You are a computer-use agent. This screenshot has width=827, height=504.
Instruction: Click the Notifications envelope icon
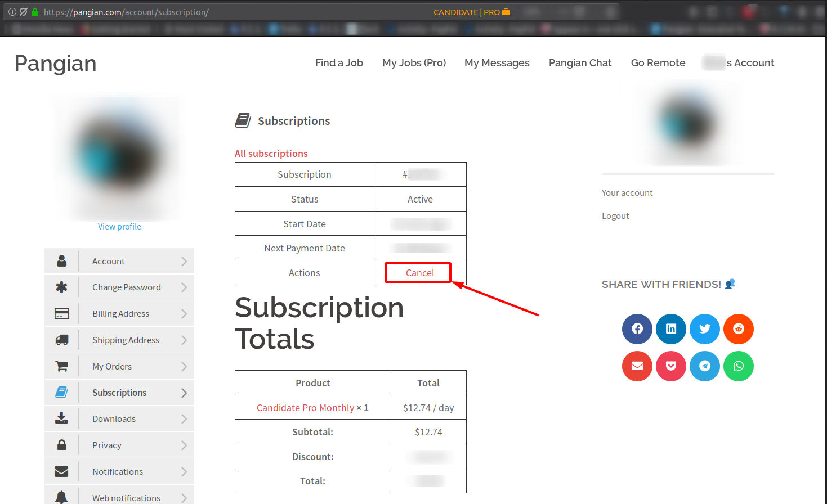tap(62, 471)
